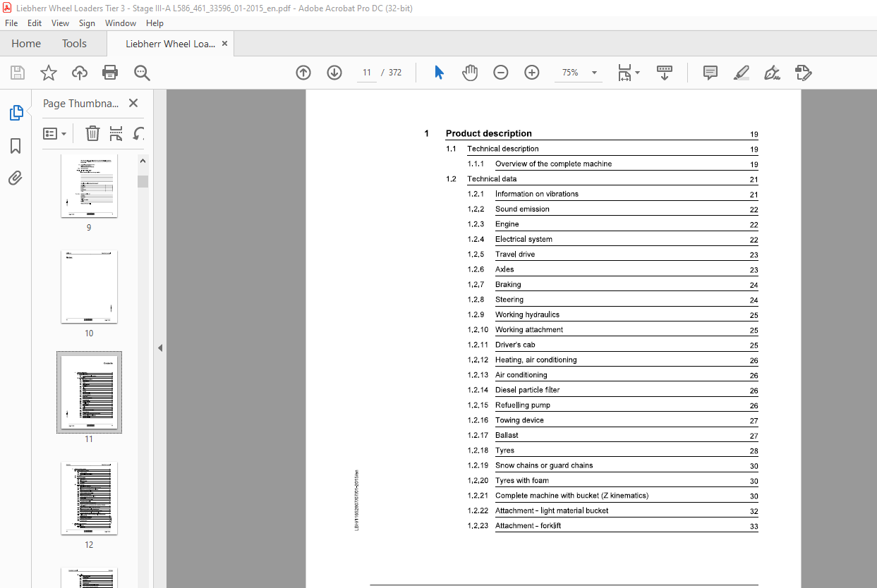This screenshot has width=877, height=588.
Task: Click the extract pages scissors icon
Action: coord(116,133)
